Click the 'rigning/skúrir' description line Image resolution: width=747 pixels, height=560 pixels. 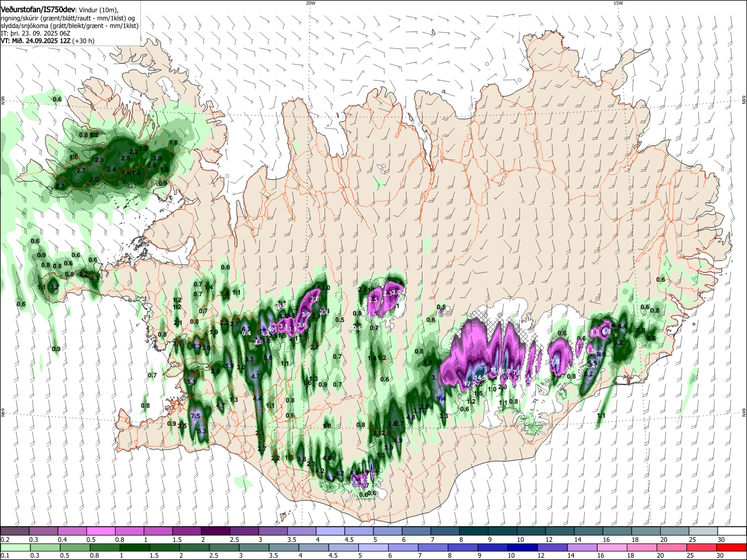pyautogui.click(x=68, y=18)
